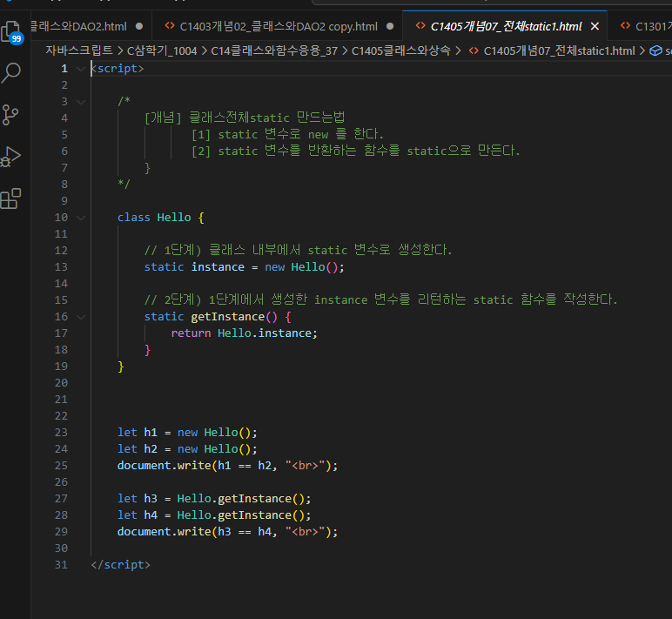Viewport: 672px width, 619px height.
Task: Switch to C1403개념02_클래스와DAO2 copy.html tab
Action: point(279,27)
